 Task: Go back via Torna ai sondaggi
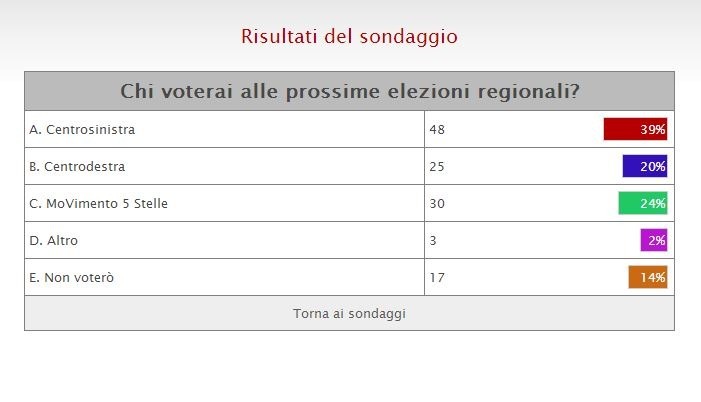pyautogui.click(x=349, y=314)
